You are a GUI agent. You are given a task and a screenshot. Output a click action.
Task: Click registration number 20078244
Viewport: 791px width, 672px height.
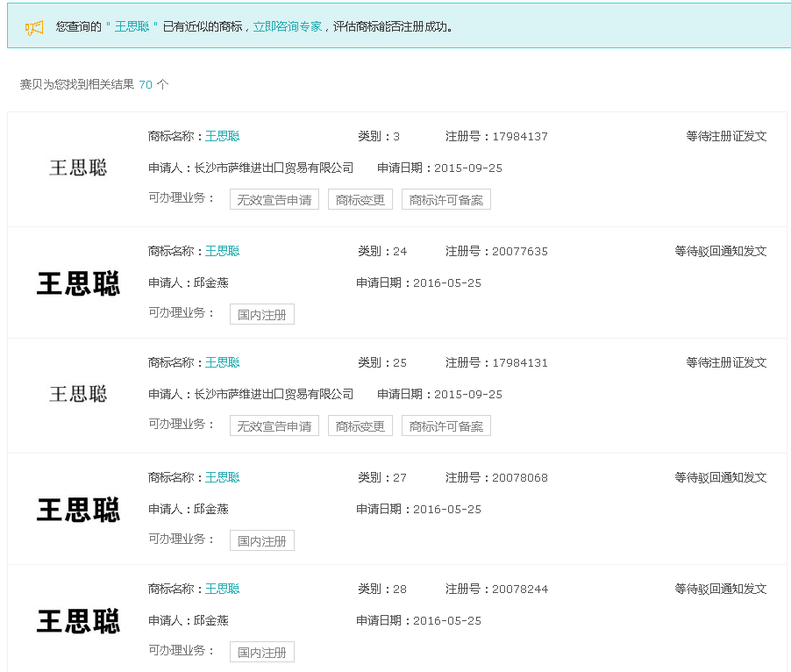[x=520, y=590]
